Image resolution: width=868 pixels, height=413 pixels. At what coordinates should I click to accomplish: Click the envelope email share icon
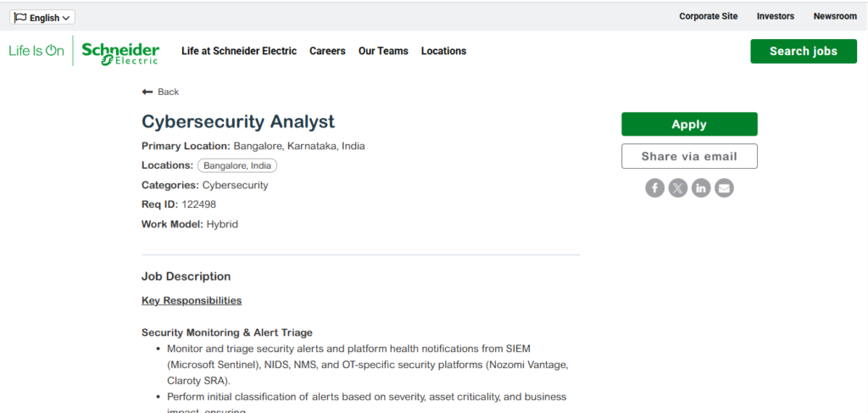(724, 188)
